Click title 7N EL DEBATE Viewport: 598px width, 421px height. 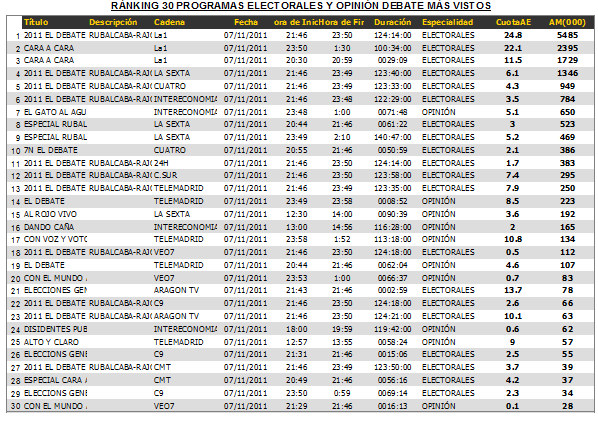pyautogui.click(x=51, y=150)
